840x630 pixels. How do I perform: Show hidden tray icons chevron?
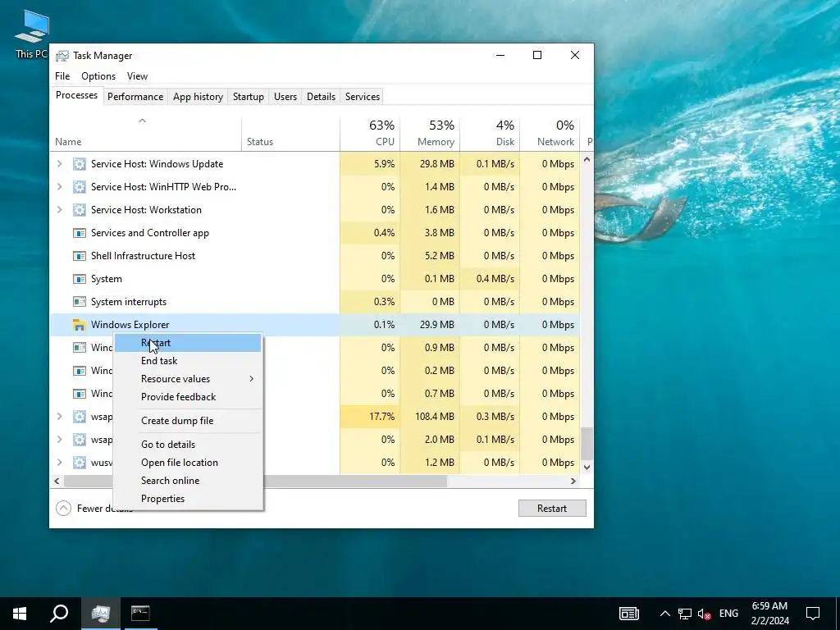(x=664, y=614)
